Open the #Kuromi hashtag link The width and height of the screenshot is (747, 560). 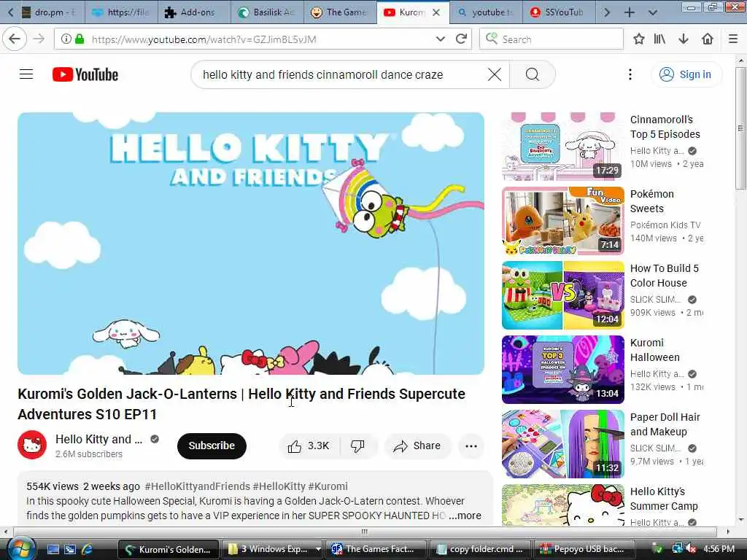pos(328,486)
